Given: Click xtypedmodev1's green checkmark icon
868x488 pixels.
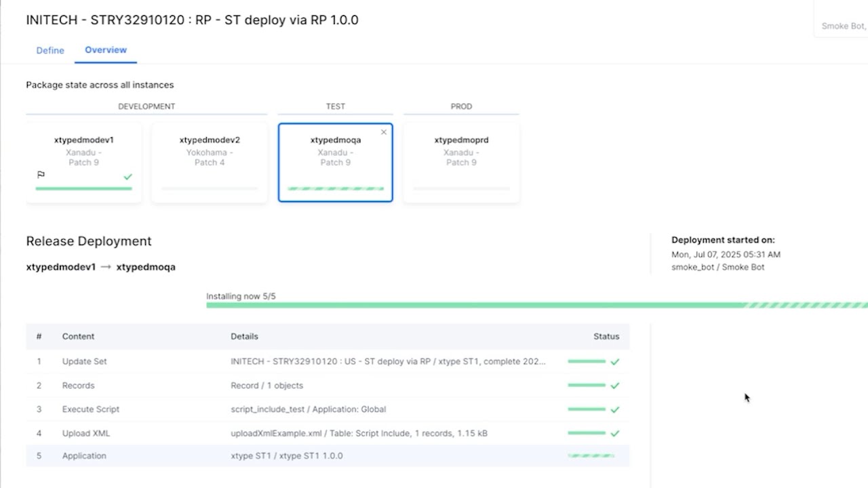Looking at the screenshot, I should 127,177.
